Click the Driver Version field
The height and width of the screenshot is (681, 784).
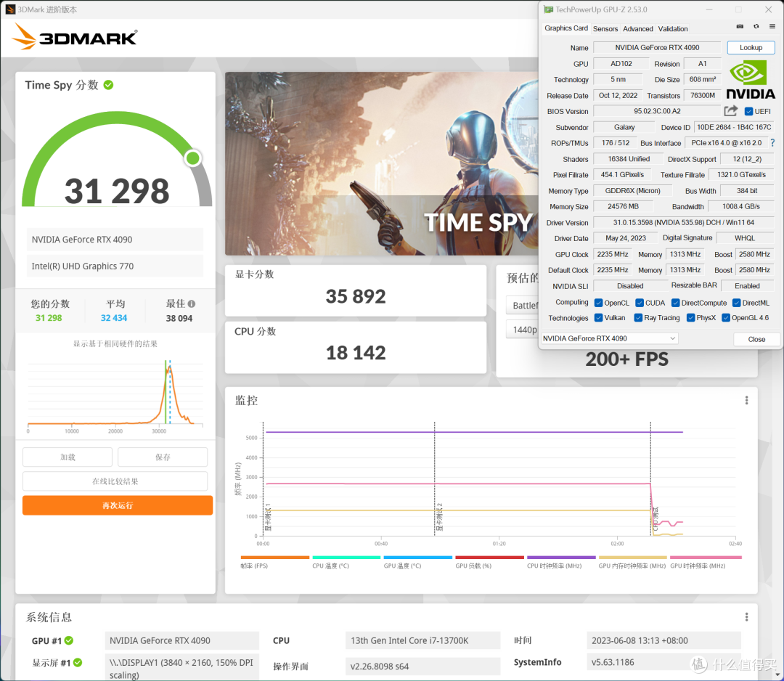[684, 222]
